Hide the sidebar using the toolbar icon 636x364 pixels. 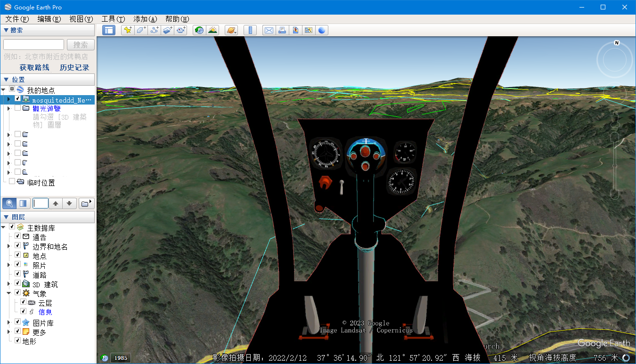109,30
